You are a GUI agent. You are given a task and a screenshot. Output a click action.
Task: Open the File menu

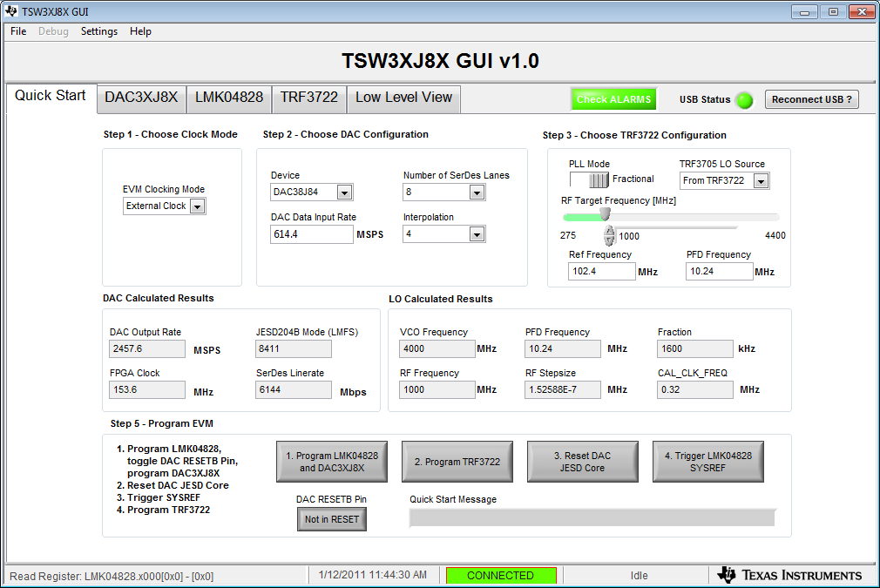click(x=18, y=31)
